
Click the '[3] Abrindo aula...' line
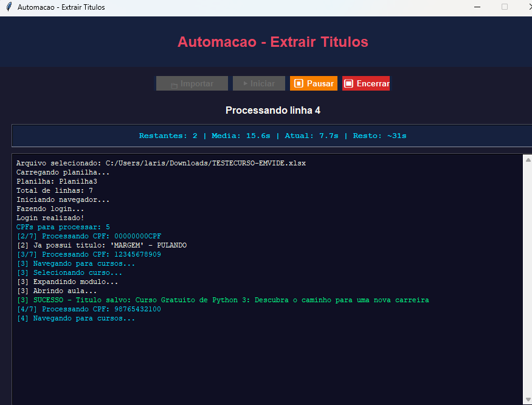click(57, 291)
